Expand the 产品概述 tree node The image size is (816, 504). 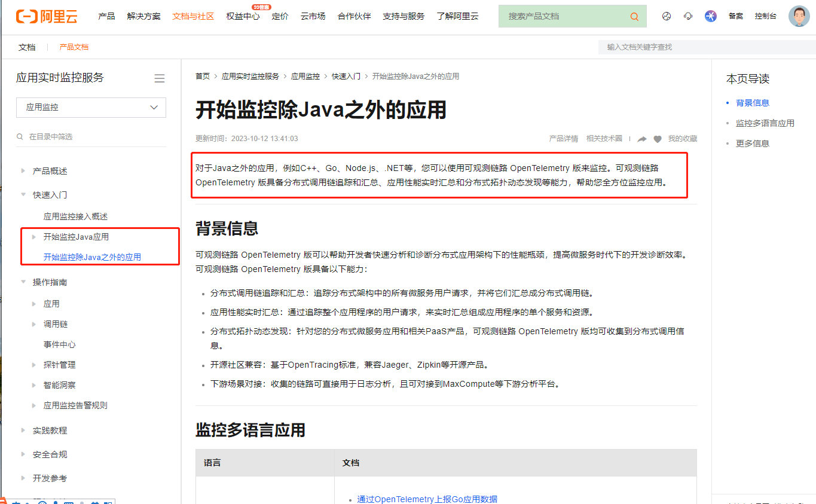(x=23, y=172)
